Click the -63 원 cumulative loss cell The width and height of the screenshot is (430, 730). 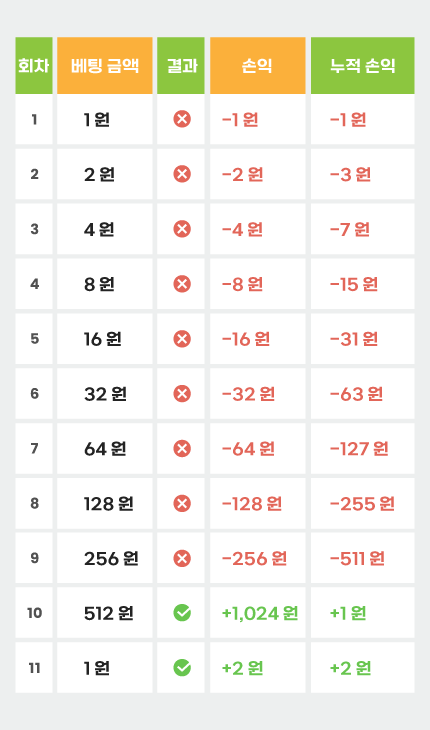[363, 393]
